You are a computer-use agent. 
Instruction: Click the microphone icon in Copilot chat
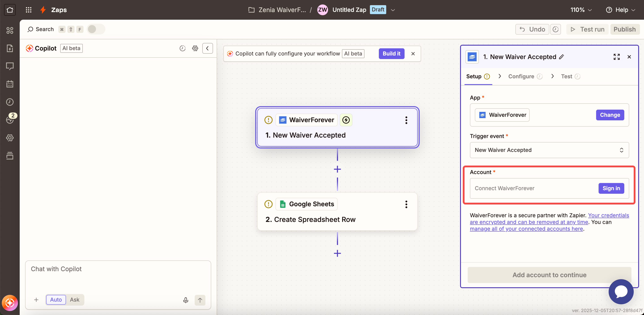186,300
